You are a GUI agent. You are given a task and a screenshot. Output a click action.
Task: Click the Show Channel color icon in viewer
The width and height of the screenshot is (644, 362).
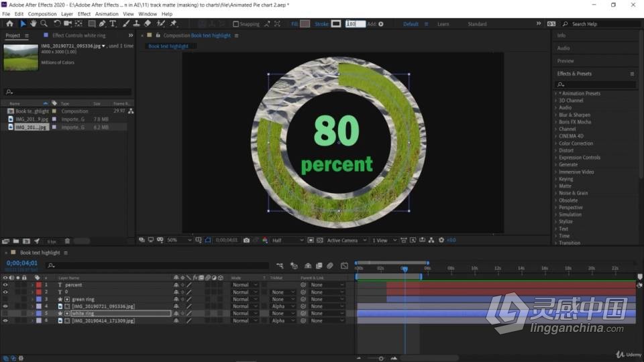point(265,240)
